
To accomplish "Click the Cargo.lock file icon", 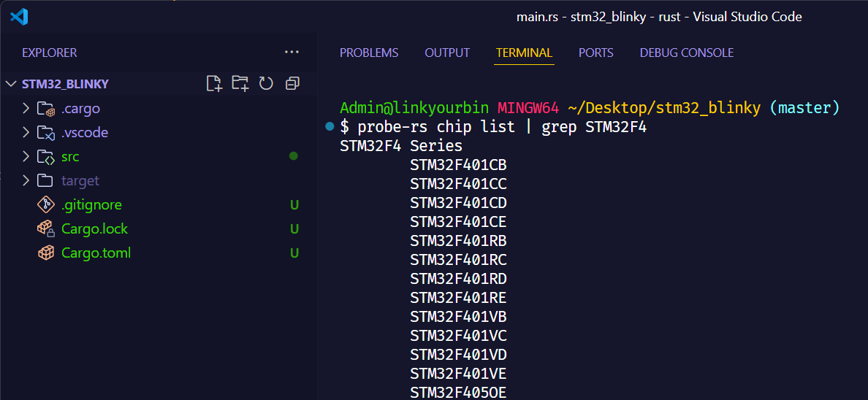I will coord(46,229).
